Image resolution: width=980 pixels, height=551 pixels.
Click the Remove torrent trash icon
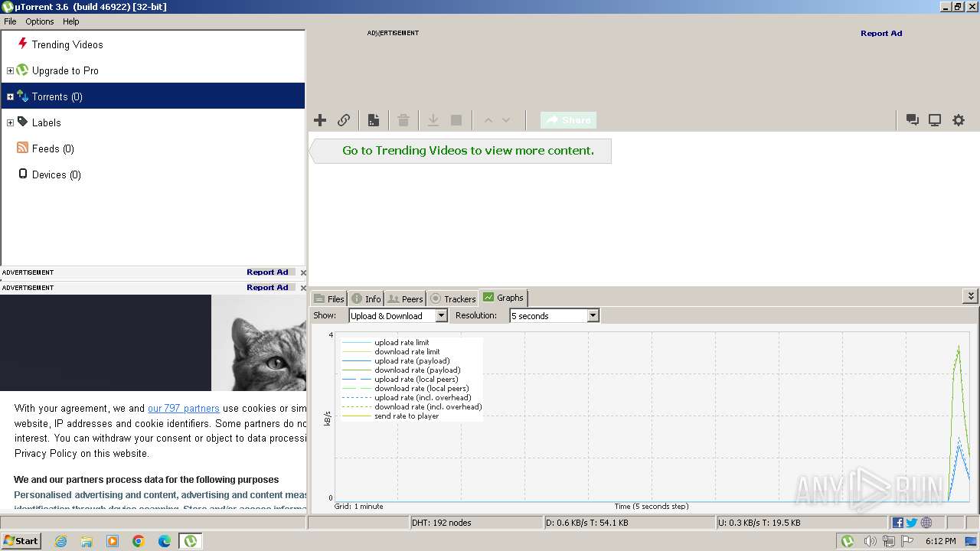pyautogui.click(x=403, y=120)
